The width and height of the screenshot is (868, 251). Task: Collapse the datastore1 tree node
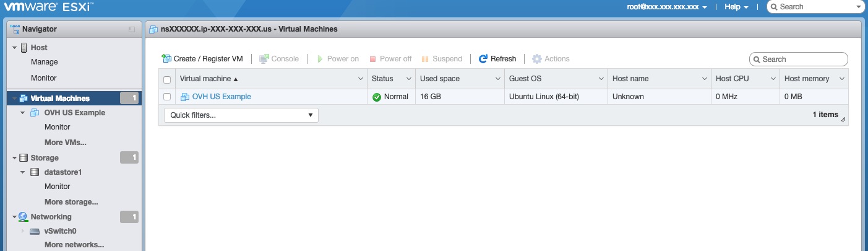pyautogui.click(x=22, y=172)
